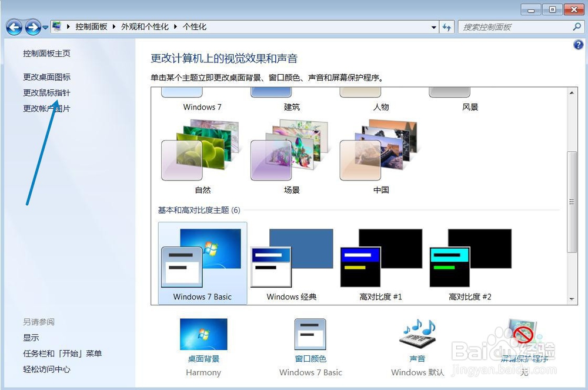Viewport: 588px width, 390px height.
Task: Select the 建筑 theme
Action: click(292, 100)
